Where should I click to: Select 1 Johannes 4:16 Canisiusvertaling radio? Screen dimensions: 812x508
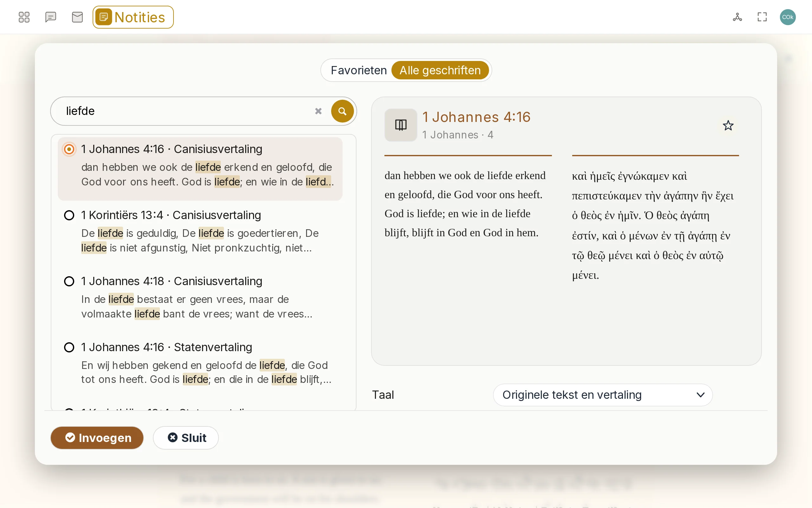pyautogui.click(x=69, y=149)
